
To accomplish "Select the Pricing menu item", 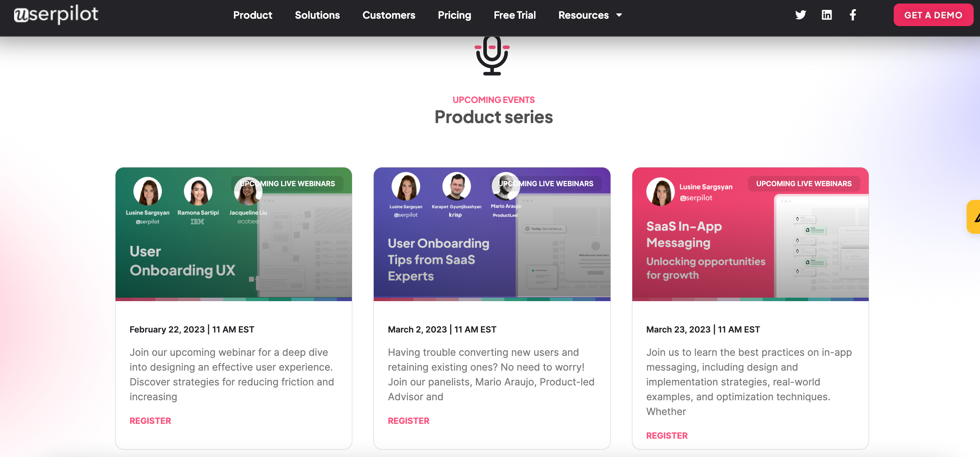I will click(x=454, y=15).
